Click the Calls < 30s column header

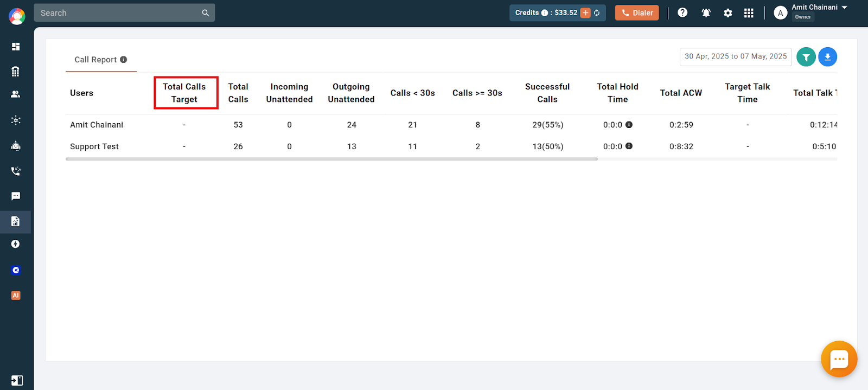point(412,93)
